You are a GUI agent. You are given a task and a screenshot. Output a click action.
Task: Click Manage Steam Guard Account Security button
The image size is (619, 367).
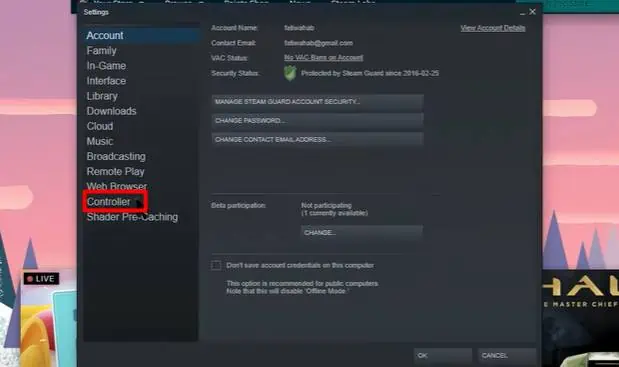[317, 102]
